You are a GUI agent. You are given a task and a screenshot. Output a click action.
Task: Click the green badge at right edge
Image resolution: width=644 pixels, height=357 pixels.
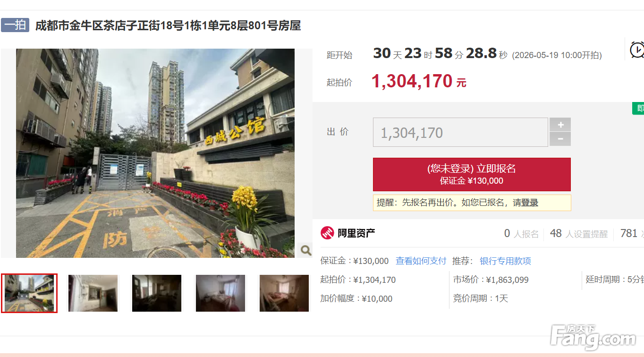[638, 108]
